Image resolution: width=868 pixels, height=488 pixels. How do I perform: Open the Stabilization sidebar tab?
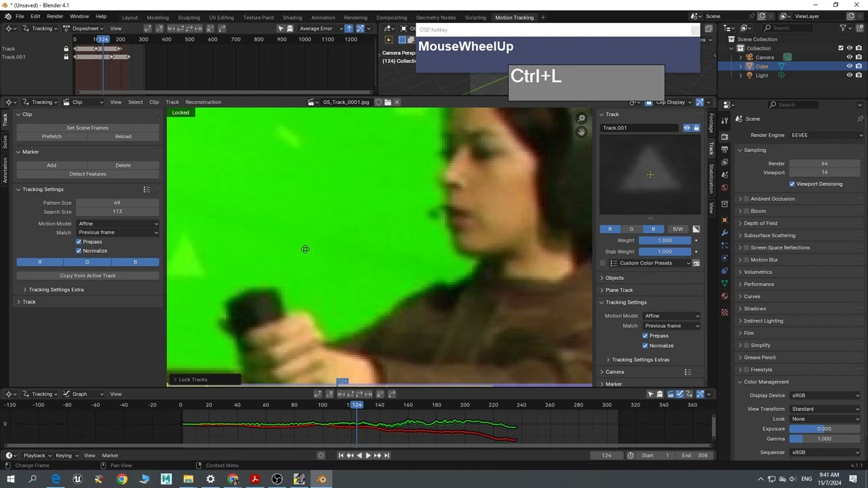tap(711, 178)
